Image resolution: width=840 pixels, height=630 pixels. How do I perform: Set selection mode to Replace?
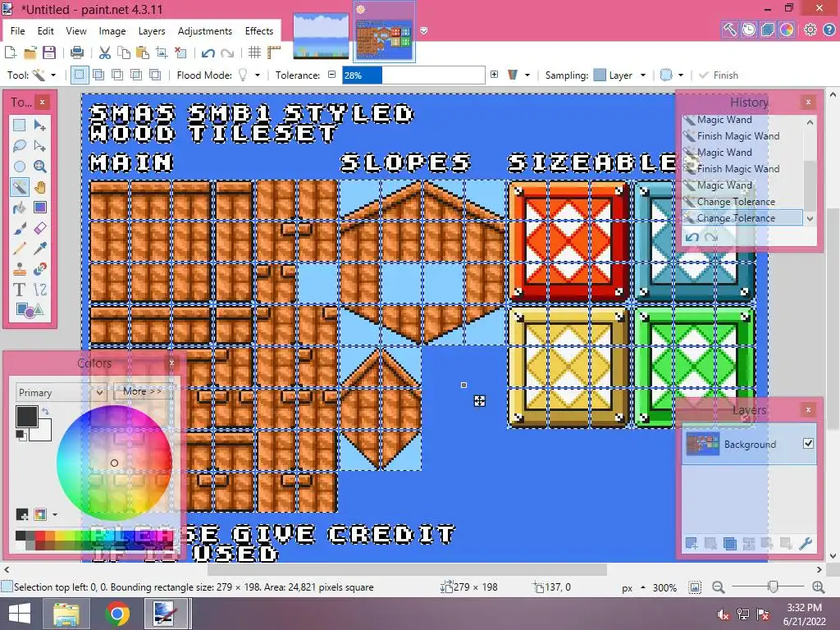[80, 75]
